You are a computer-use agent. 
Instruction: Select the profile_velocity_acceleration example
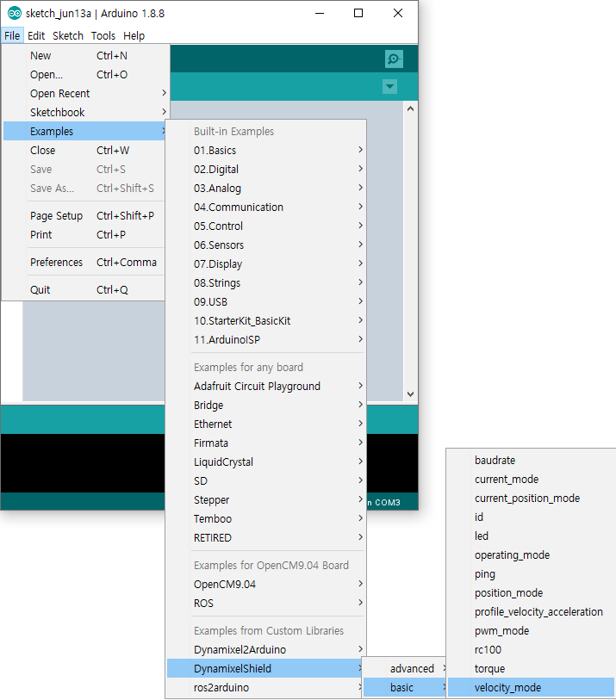pyautogui.click(x=538, y=612)
